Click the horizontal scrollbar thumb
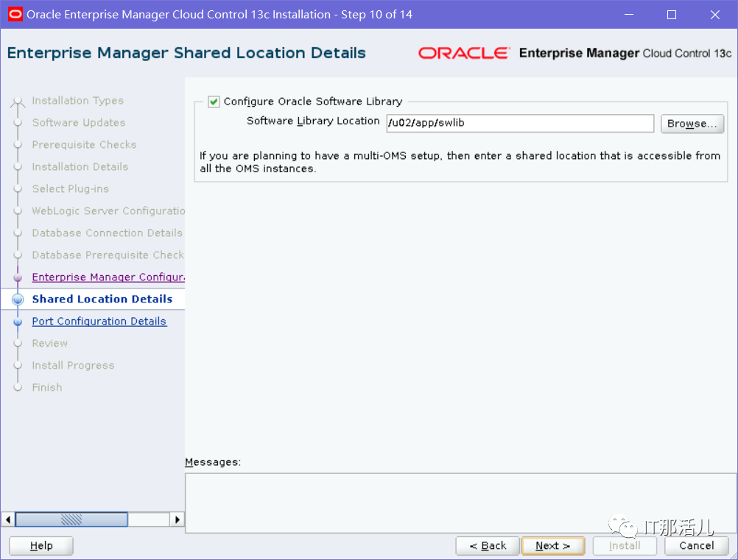 click(x=71, y=520)
